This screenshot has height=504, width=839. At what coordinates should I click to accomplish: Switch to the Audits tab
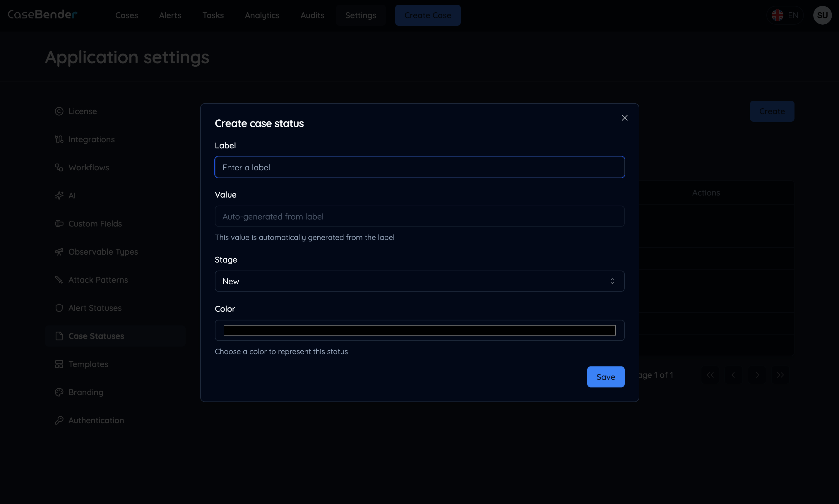[312, 15]
